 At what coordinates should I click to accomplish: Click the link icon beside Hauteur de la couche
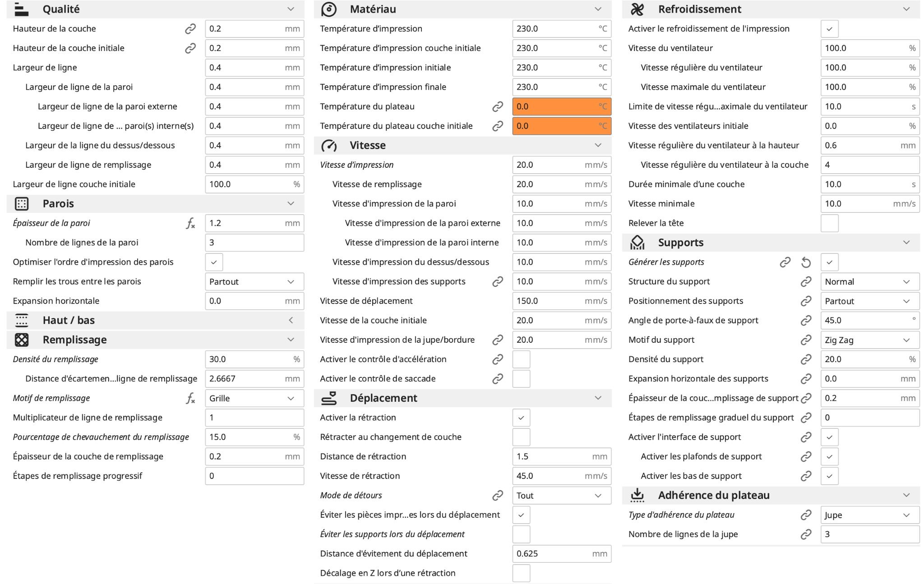(190, 29)
